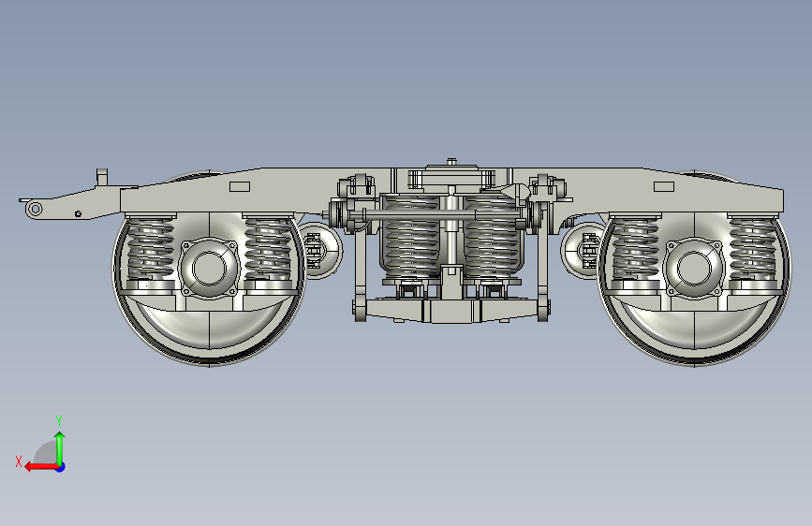Select the small brake cylinder left of the right wheel

[x=582, y=251]
